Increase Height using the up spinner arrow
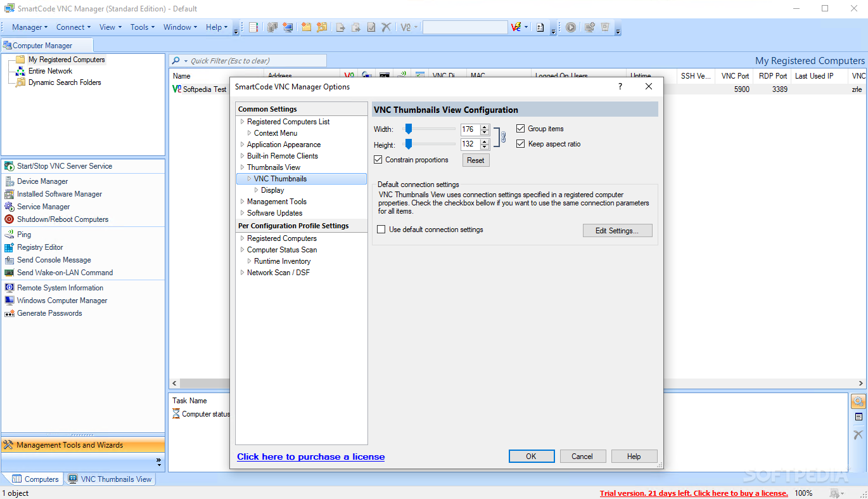The image size is (868, 499). point(485,141)
